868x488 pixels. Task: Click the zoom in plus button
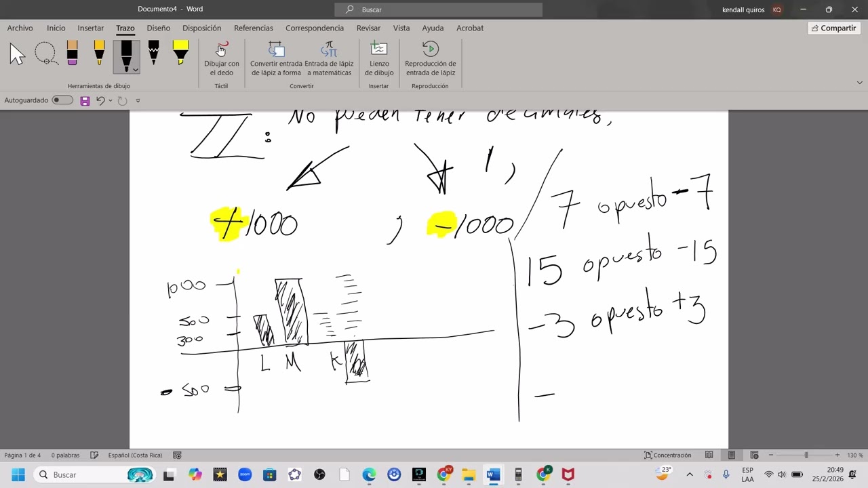coord(837,455)
